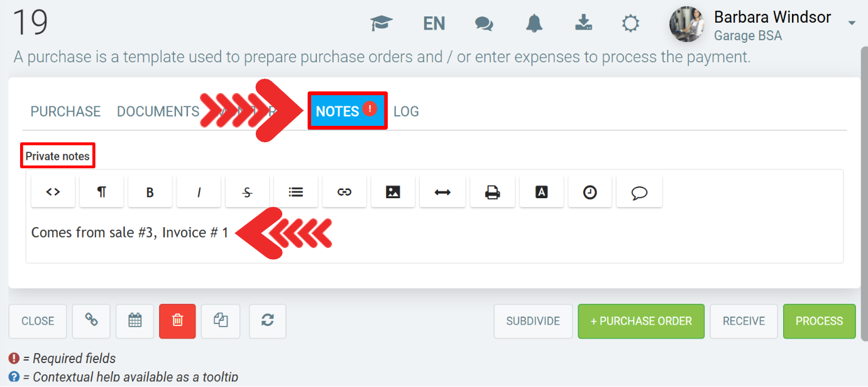Insert horizontal line in editor

point(442,192)
